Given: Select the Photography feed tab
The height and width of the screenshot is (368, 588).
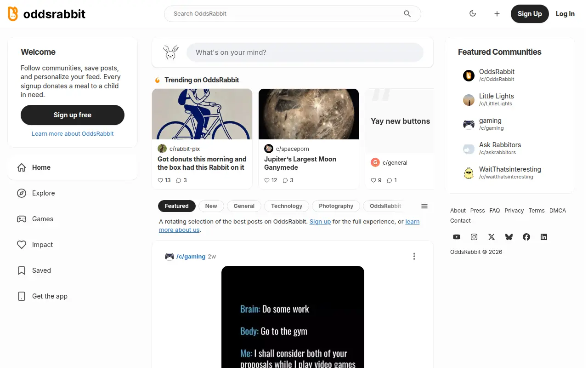Looking at the screenshot, I should [x=336, y=206].
